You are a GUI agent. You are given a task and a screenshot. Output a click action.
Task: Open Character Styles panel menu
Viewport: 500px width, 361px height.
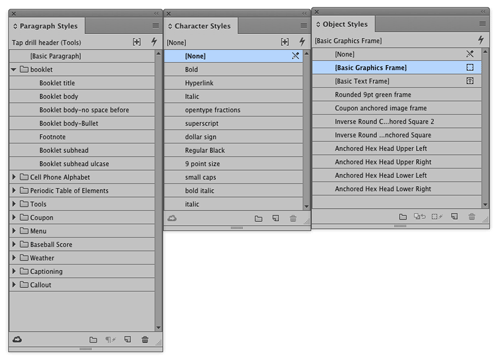click(x=304, y=26)
